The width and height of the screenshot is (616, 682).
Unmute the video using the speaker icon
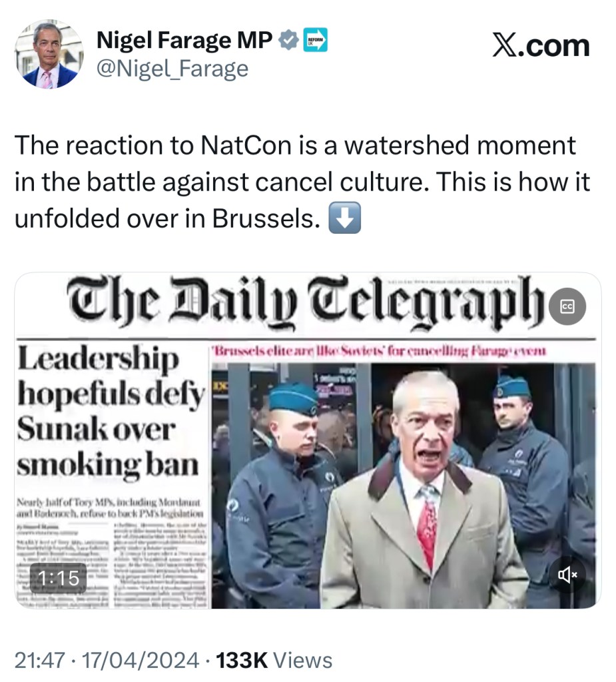[567, 575]
